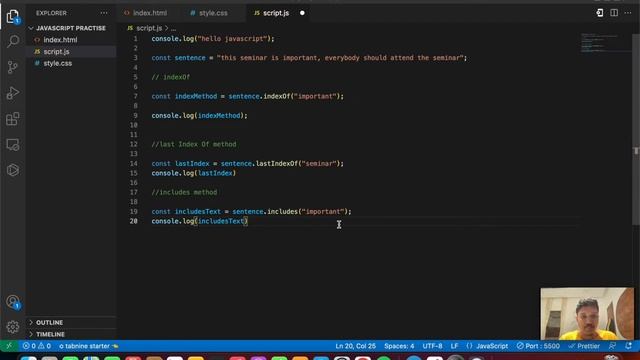This screenshot has height=360, width=640.
Task: Click the breadcrumb ellipsis after script.js
Action: (x=173, y=29)
